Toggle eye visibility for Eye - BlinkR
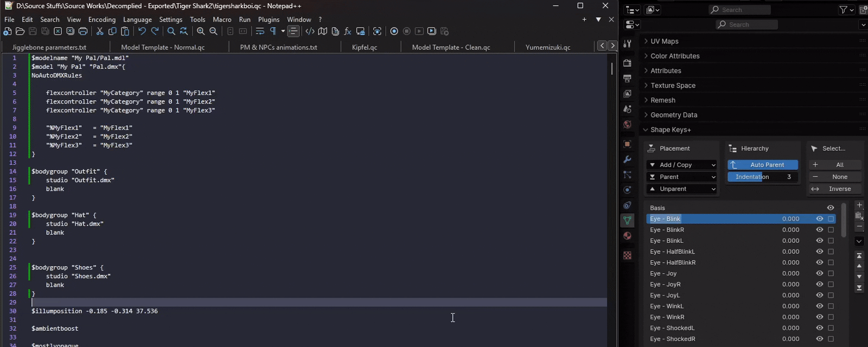868x347 pixels. [819, 230]
